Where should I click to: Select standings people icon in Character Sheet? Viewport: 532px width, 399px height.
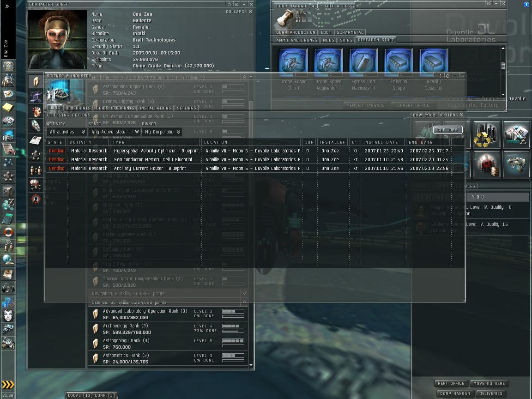pos(36,169)
